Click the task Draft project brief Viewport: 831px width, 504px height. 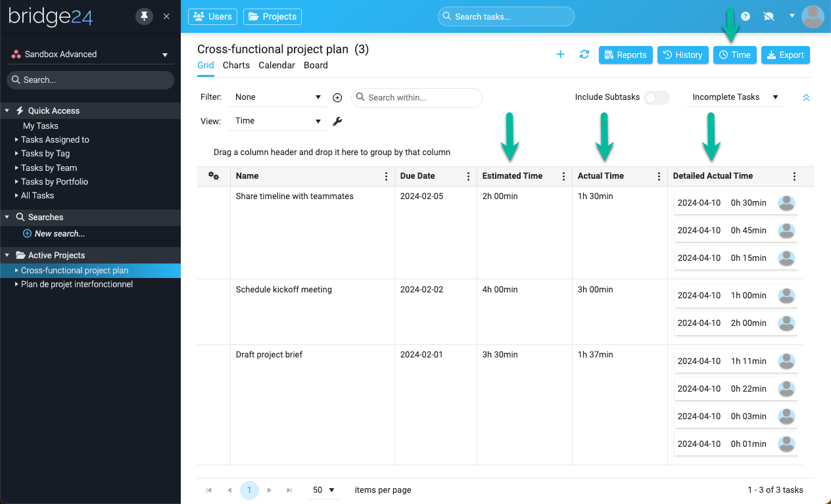269,355
